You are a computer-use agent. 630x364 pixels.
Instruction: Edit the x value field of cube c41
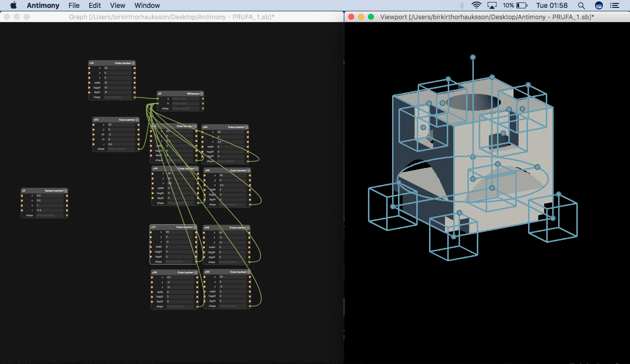tap(117, 68)
